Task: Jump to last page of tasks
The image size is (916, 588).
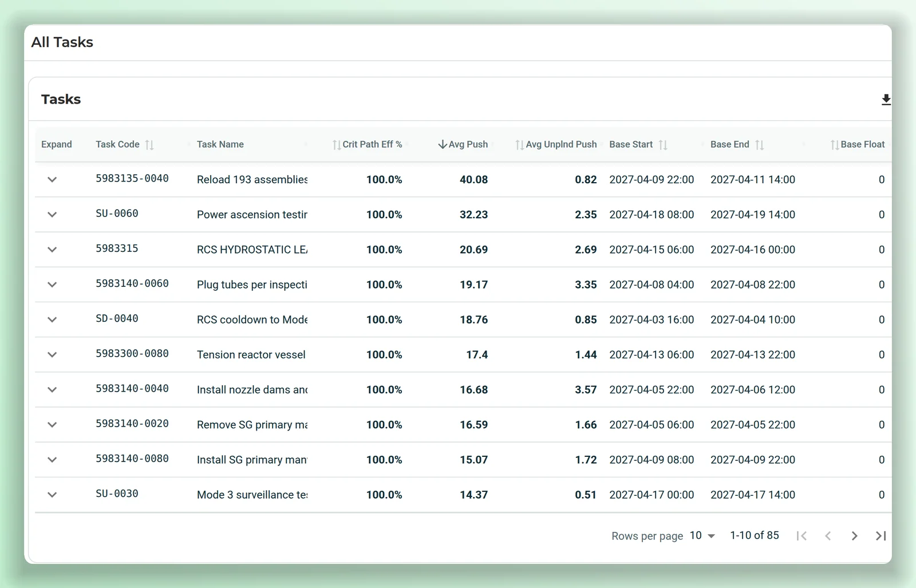Action: [881, 536]
